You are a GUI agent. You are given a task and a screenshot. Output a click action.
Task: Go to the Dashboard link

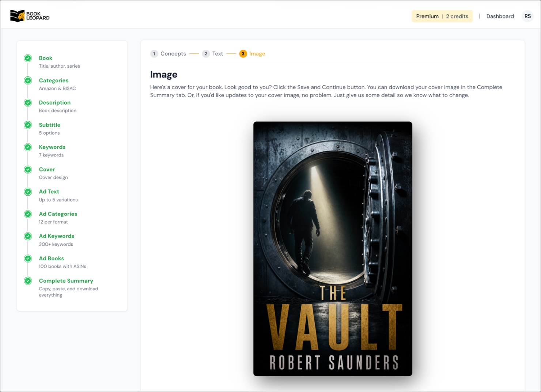[x=500, y=16]
